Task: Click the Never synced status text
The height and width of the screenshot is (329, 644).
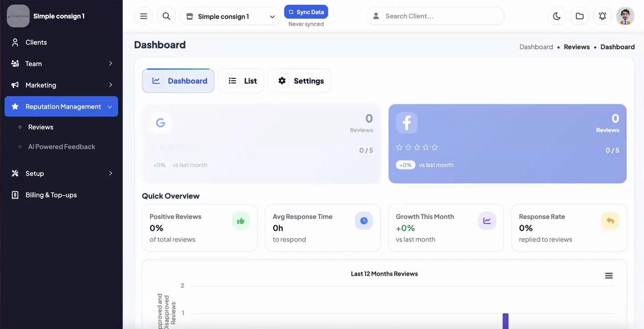Action: coord(306,24)
